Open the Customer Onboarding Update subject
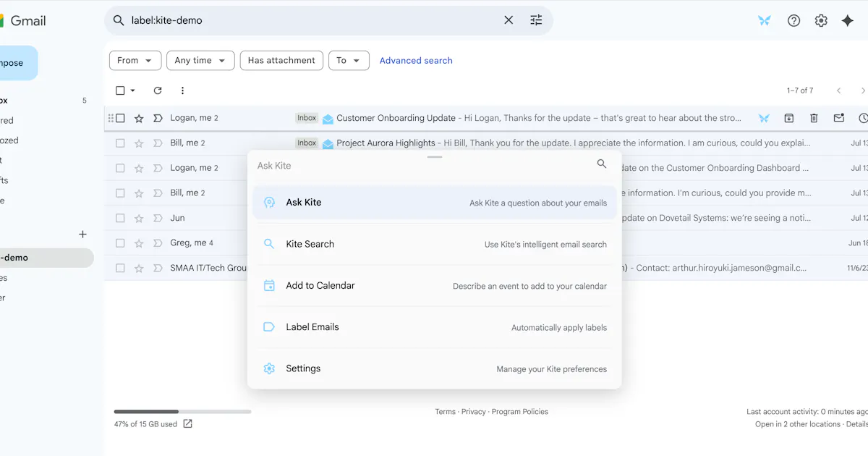This screenshot has height=456, width=868. (396, 118)
